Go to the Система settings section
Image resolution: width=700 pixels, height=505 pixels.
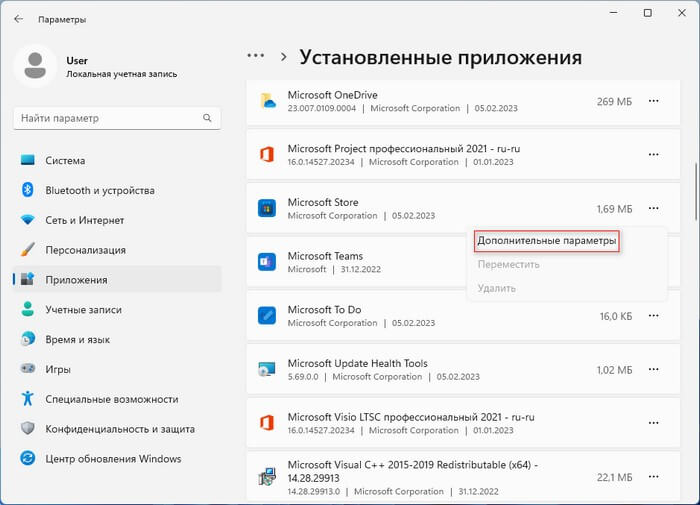coord(117,160)
